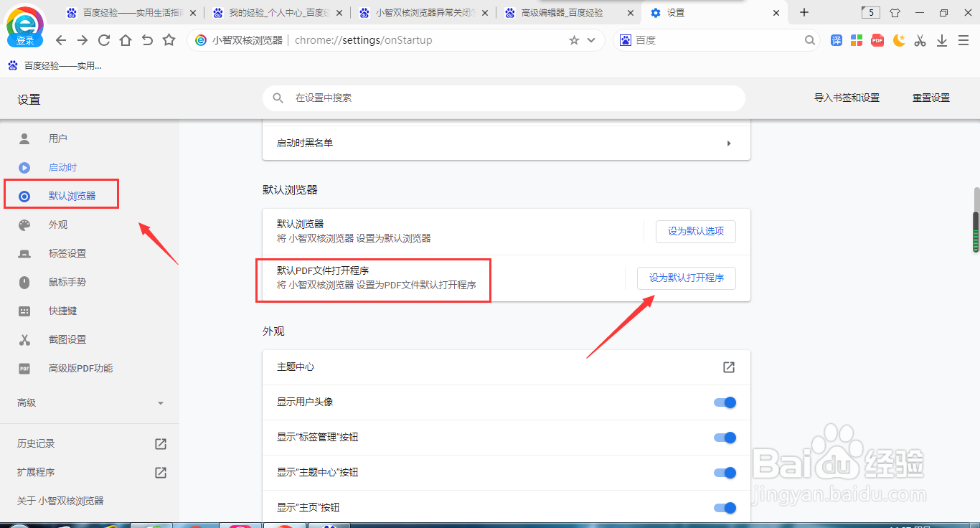This screenshot has height=528, width=980.
Task: Open 高级版PDF功能 settings section
Action: click(80, 368)
